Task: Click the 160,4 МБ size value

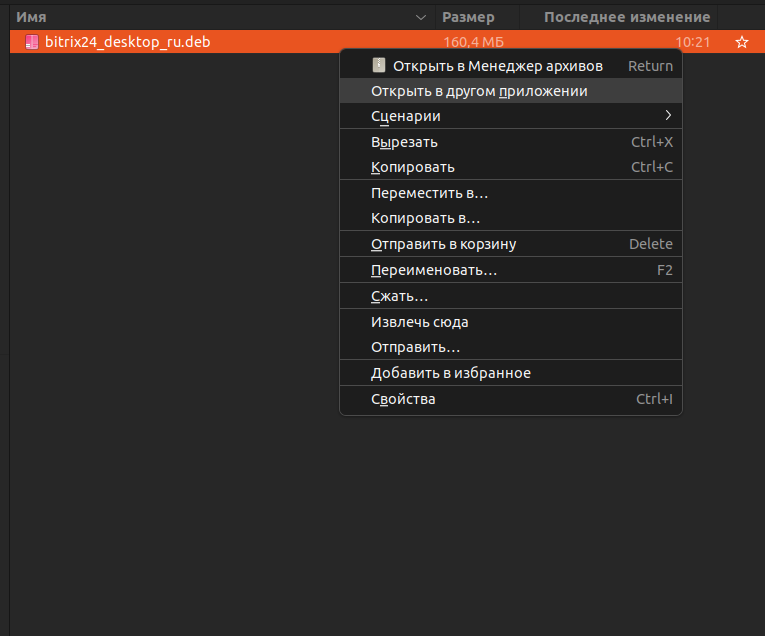Action: [473, 42]
